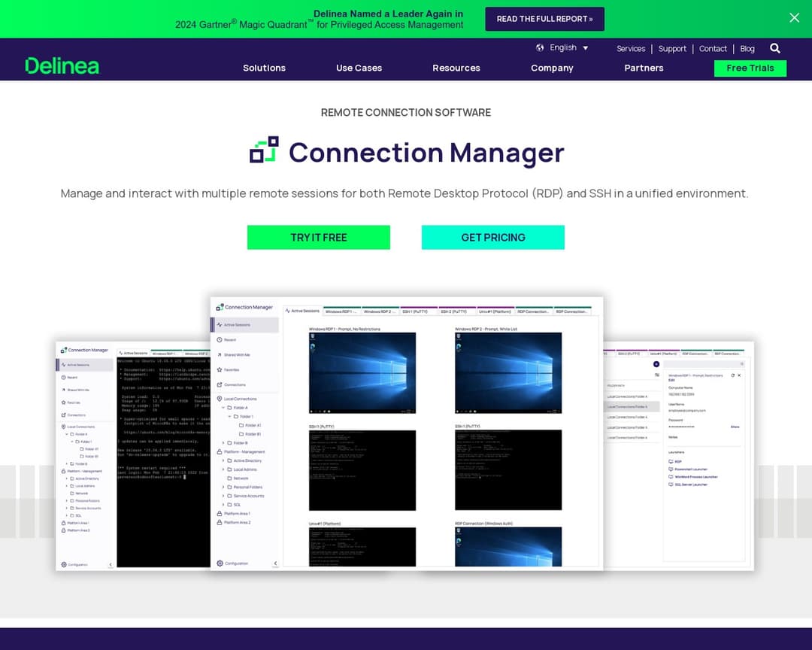Screen dimensions: 812x650
Task: Click Local Connections pin icon in center mockup
Action: click(220, 399)
